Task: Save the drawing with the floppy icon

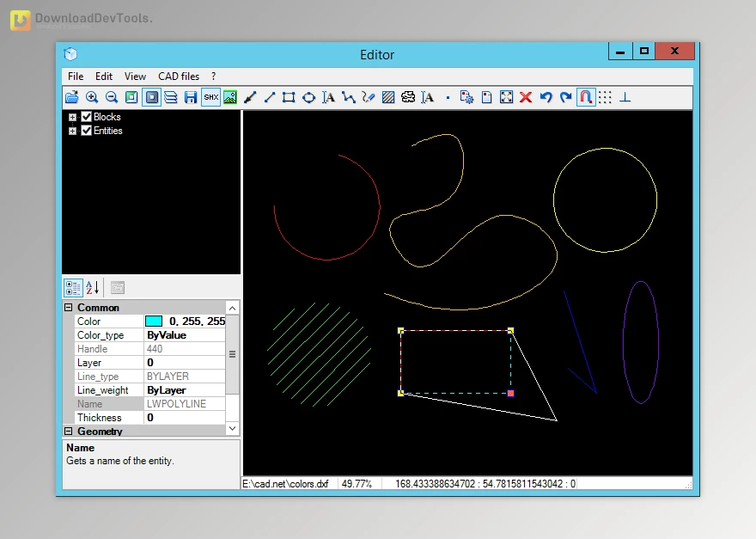Action: [191, 97]
